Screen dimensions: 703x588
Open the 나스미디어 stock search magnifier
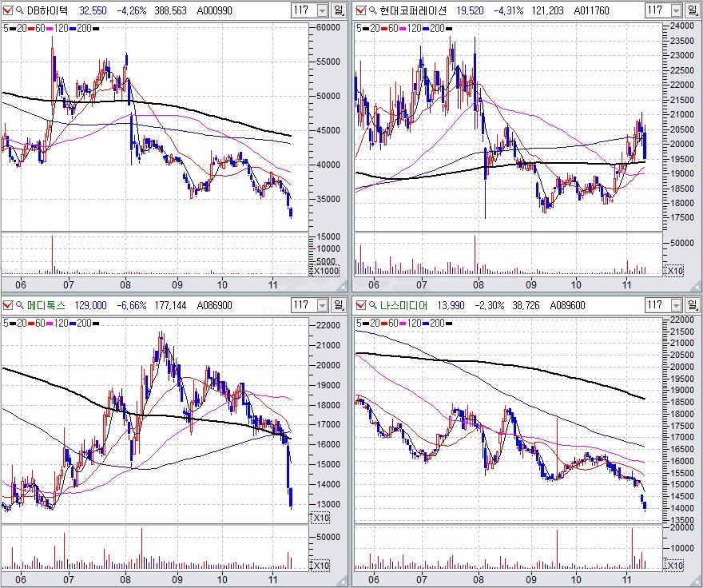pos(371,305)
